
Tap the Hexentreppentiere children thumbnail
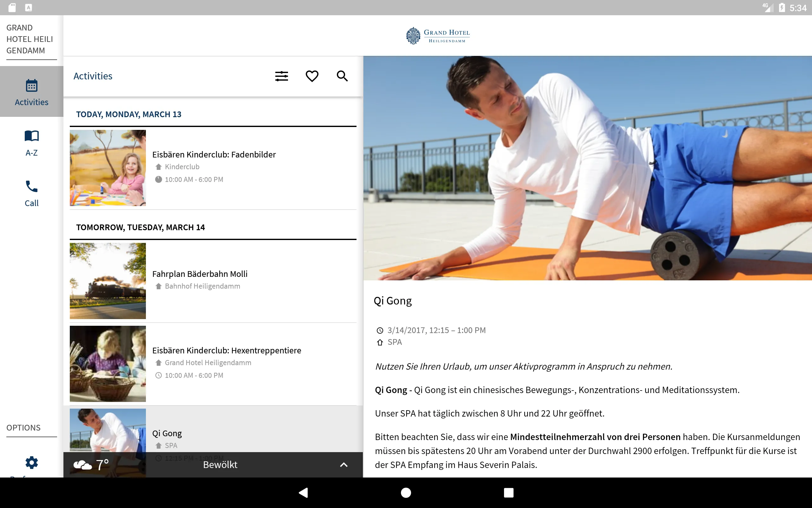tap(108, 364)
